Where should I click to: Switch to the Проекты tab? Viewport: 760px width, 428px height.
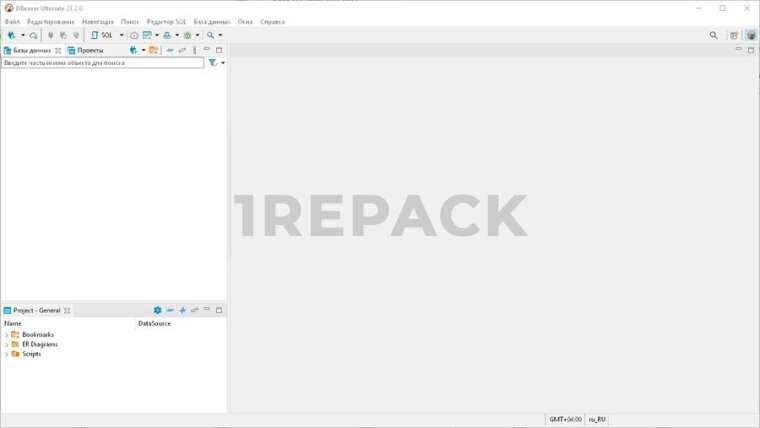pyautogui.click(x=90, y=49)
